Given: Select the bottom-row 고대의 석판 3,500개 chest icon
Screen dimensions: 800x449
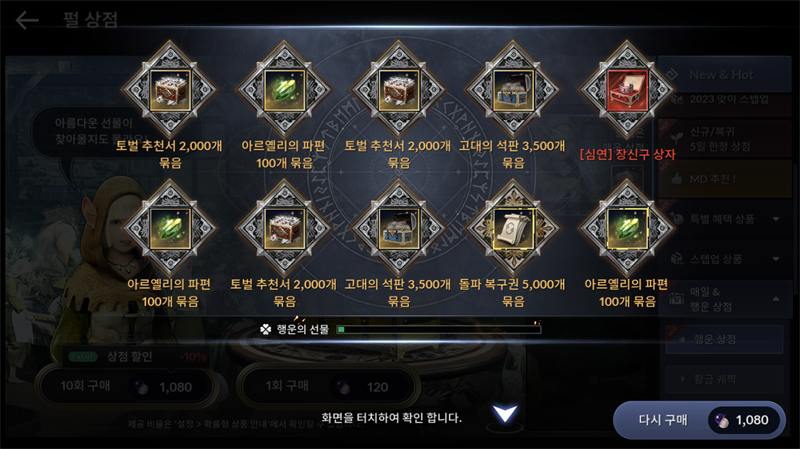Looking at the screenshot, I should (x=398, y=229).
